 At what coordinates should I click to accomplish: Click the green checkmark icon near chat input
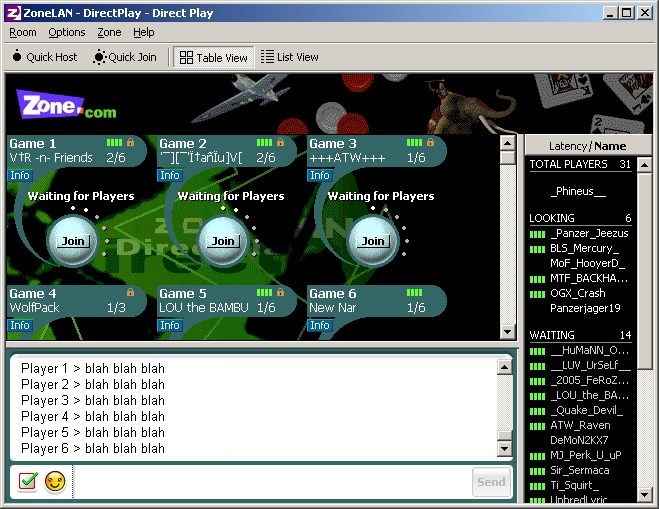[28, 481]
